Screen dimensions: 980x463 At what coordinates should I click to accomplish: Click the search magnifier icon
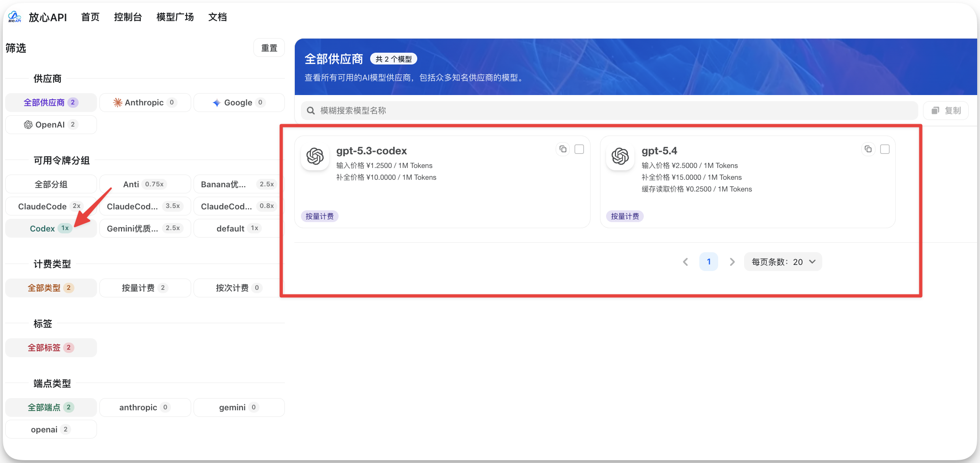point(311,111)
